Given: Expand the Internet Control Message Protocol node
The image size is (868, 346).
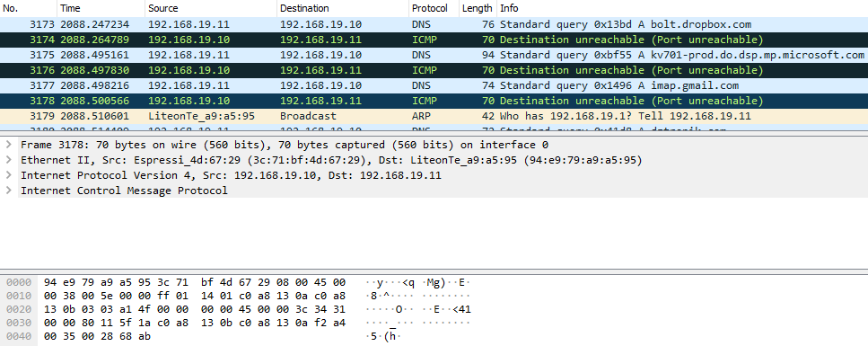Looking at the screenshot, I should click(x=9, y=191).
